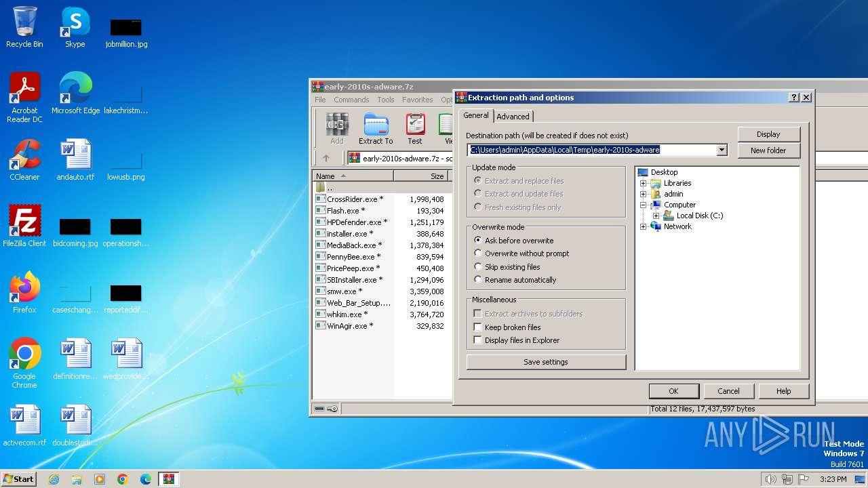This screenshot has height=488, width=868.
Task: Sort by the Name column header
Action: [353, 176]
